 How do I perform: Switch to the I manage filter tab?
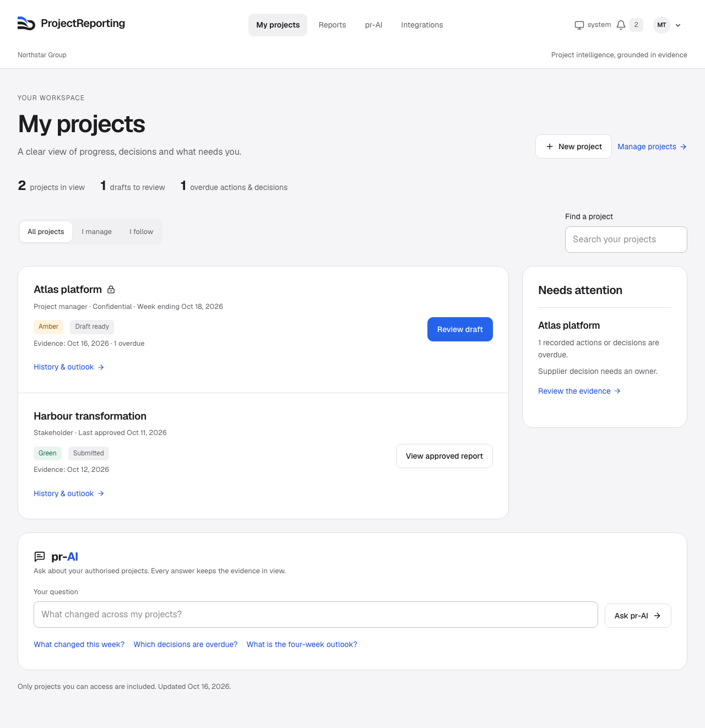coord(97,232)
